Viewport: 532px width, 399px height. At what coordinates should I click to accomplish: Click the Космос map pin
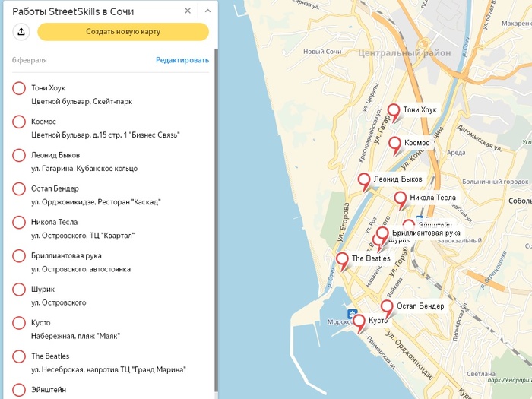394,145
